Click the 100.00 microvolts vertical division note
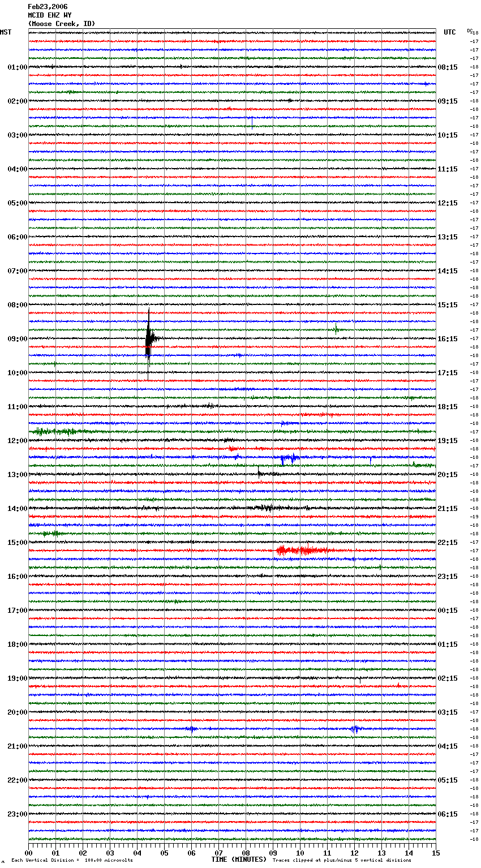This screenshot has width=481, height=868. (72, 860)
